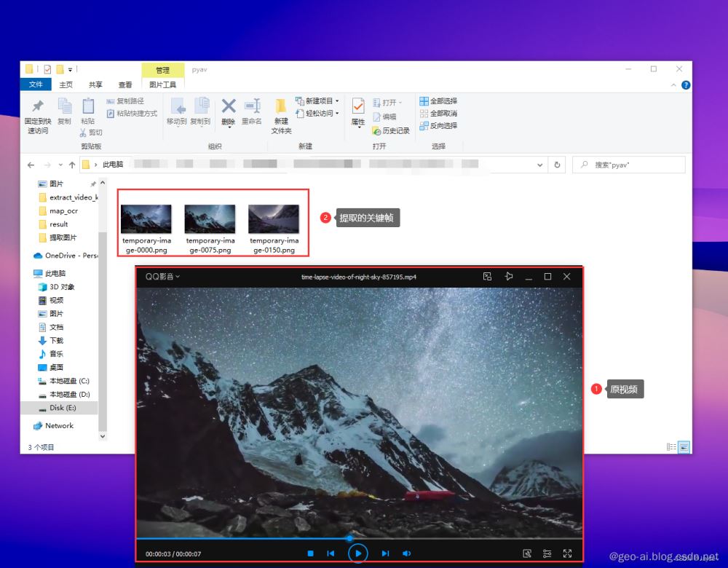Open the 文件 menu tab
Image resolution: width=728 pixels, height=568 pixels.
35,84
